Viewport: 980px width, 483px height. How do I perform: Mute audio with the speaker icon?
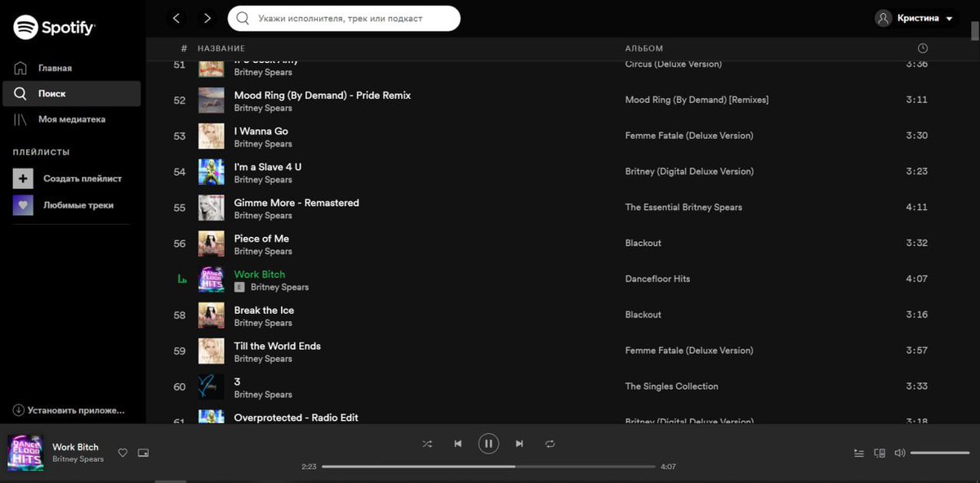point(900,453)
